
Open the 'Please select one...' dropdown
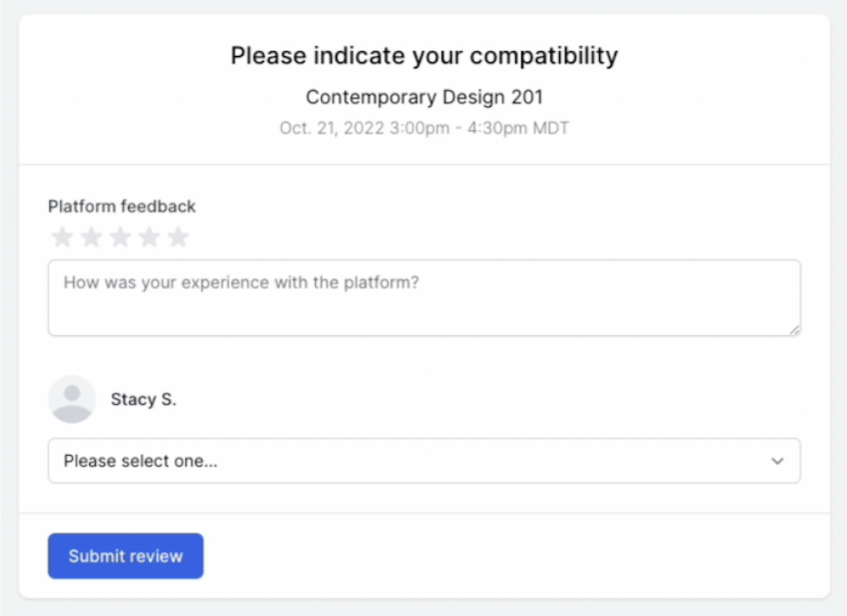(x=424, y=461)
